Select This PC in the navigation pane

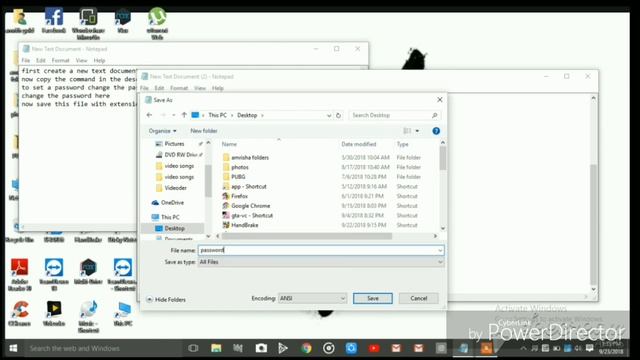pyautogui.click(x=170, y=217)
